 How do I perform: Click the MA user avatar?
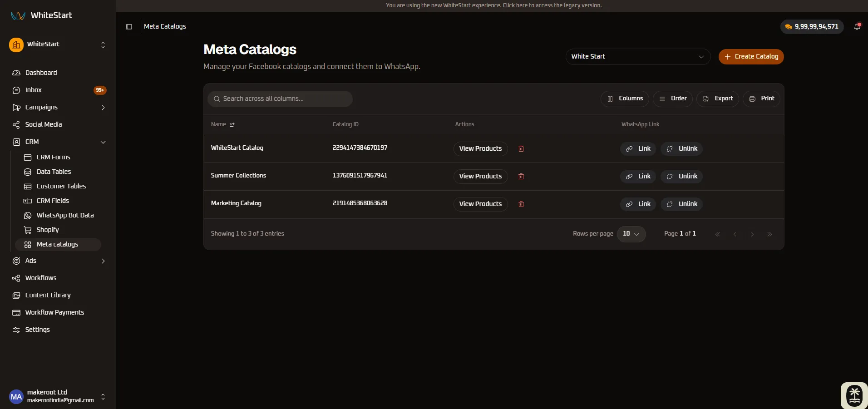16,397
